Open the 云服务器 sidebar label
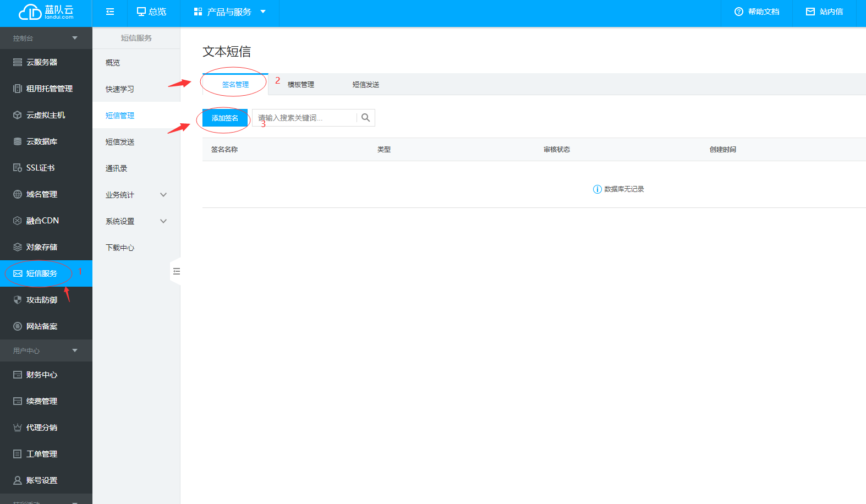The width and height of the screenshot is (866, 504). (42, 62)
